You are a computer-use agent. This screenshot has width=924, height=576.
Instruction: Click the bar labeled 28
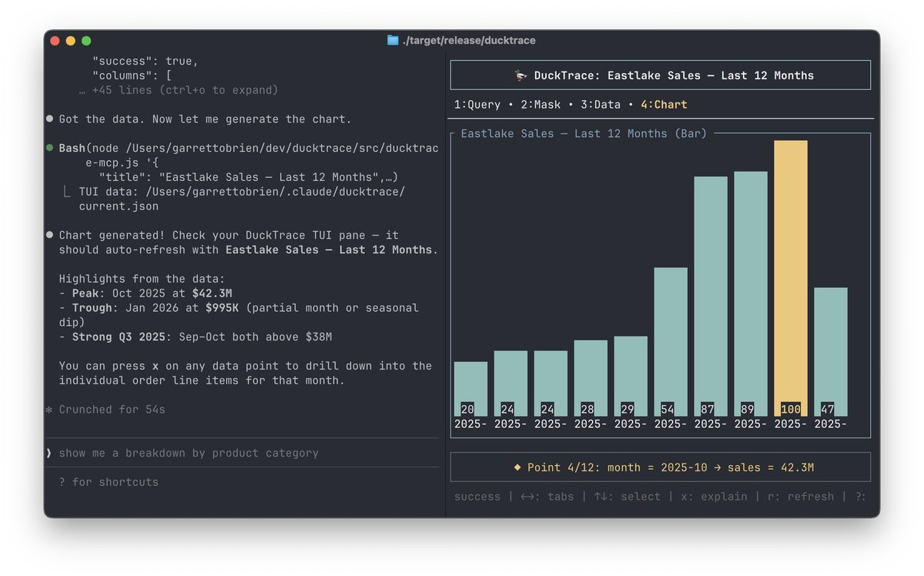(591, 378)
